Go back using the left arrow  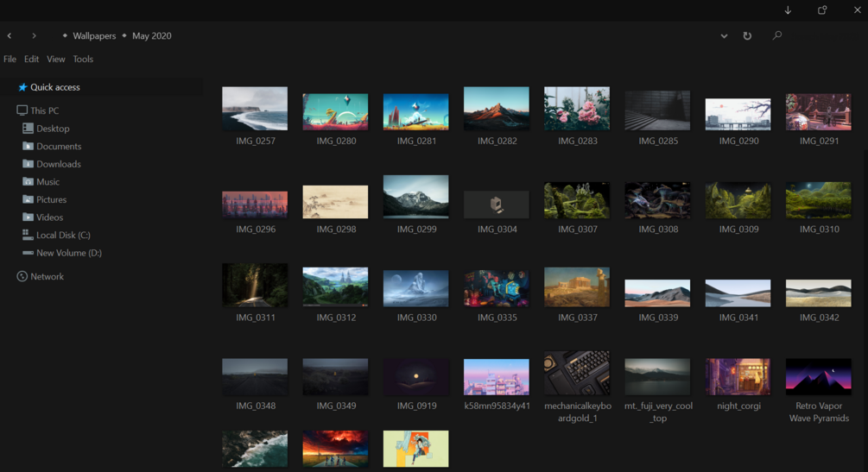coord(10,35)
